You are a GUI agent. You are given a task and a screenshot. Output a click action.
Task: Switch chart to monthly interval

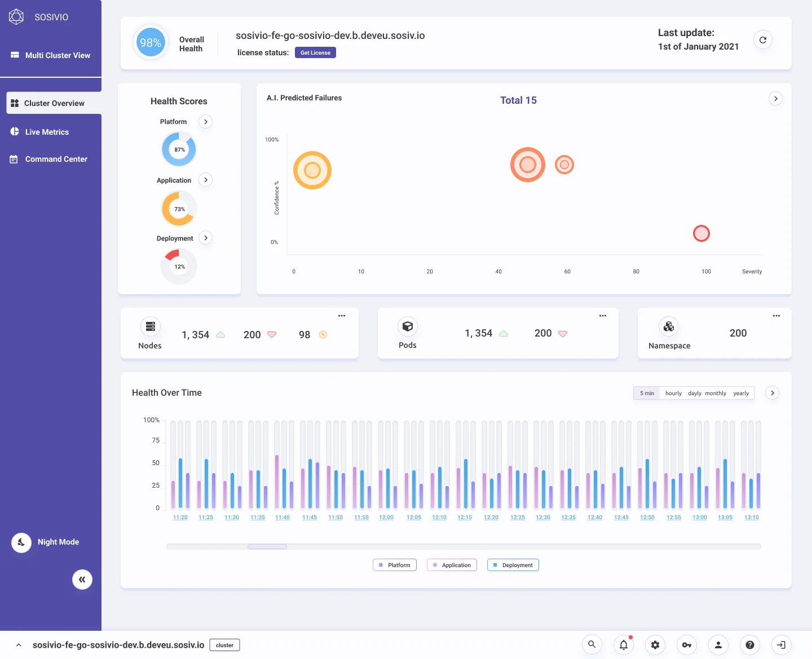716,393
